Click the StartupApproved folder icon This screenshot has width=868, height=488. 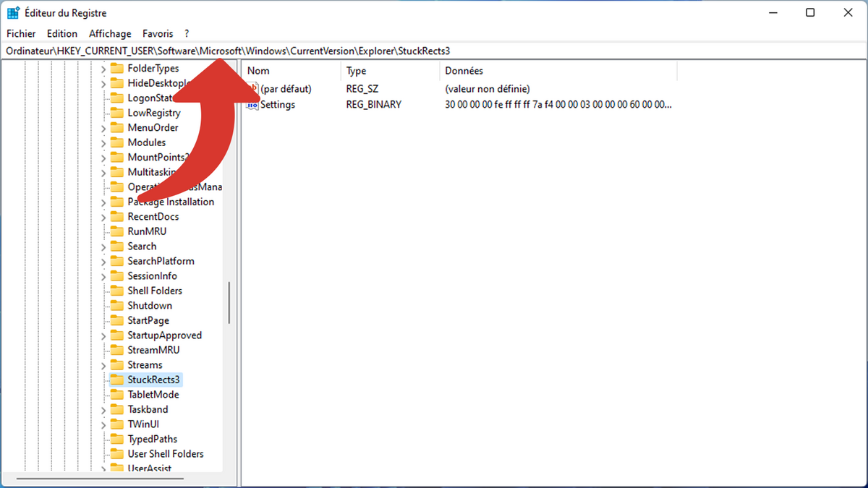pyautogui.click(x=116, y=335)
